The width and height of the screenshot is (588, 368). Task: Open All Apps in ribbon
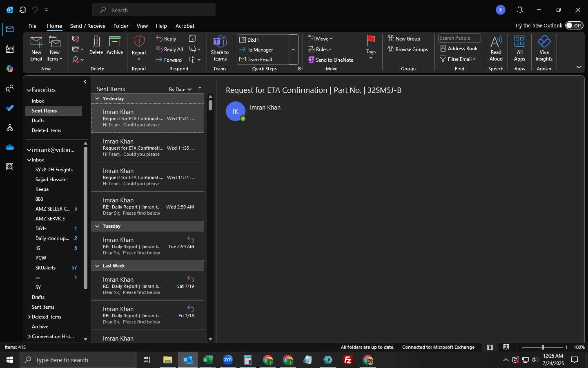[519, 48]
